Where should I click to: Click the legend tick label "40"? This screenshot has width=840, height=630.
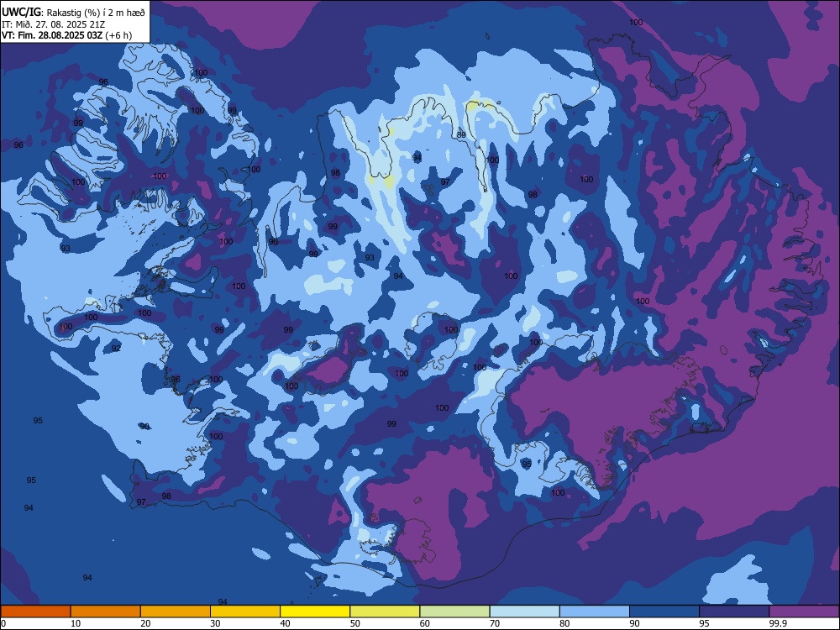point(285,623)
